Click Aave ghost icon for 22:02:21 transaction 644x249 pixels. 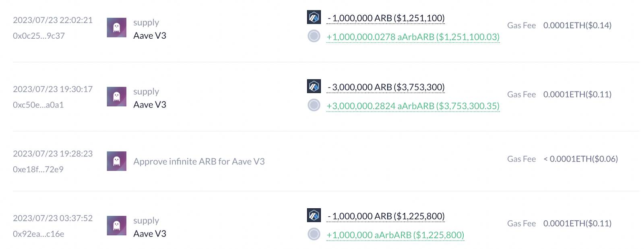pyautogui.click(x=117, y=27)
